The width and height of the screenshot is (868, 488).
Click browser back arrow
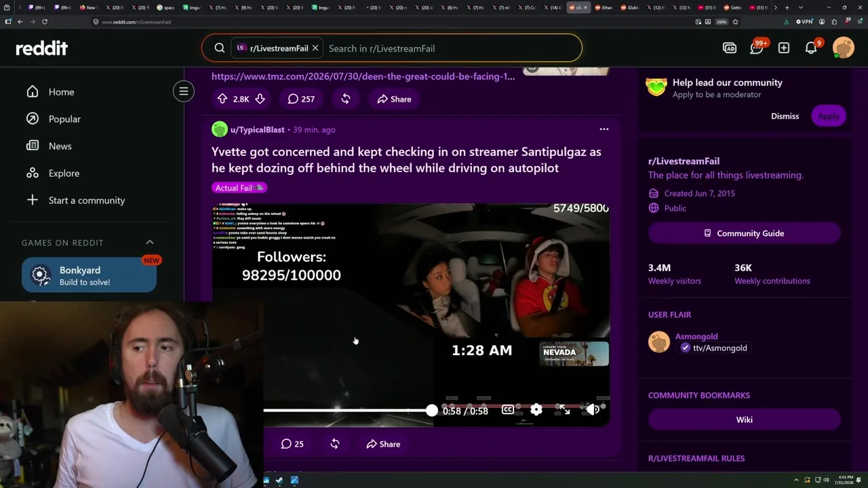point(20,22)
